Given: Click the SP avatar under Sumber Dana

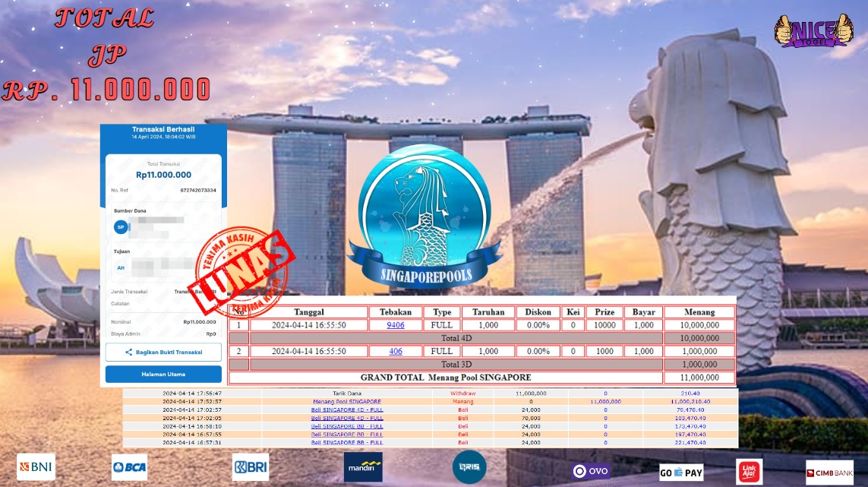Looking at the screenshot, I should [120, 226].
